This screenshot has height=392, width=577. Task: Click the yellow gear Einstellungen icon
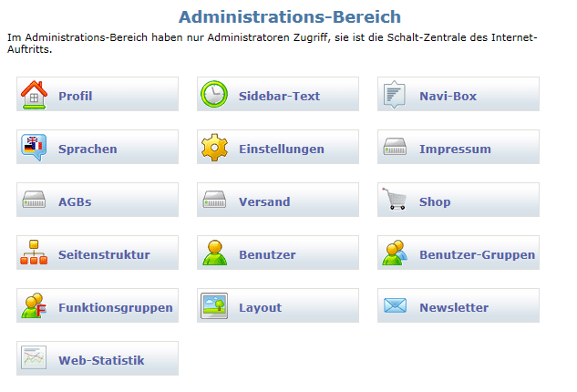point(214,148)
